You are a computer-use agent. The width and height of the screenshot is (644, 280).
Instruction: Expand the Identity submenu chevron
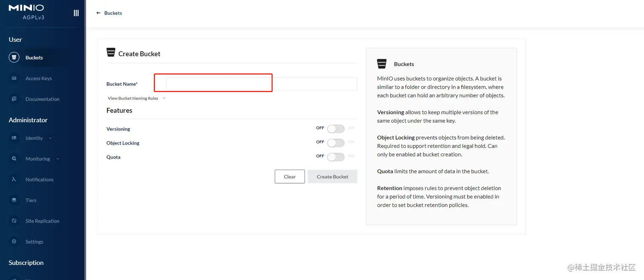coord(50,138)
